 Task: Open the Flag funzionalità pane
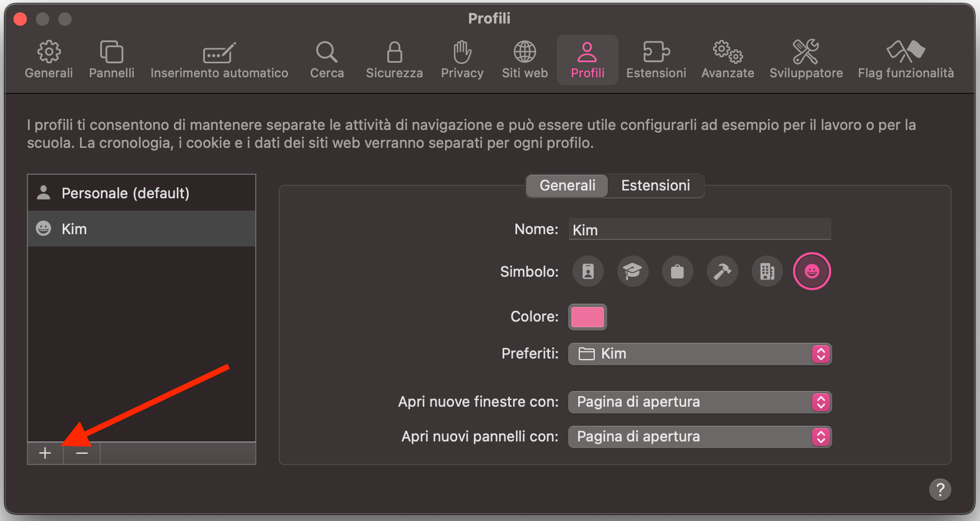pyautogui.click(x=906, y=59)
